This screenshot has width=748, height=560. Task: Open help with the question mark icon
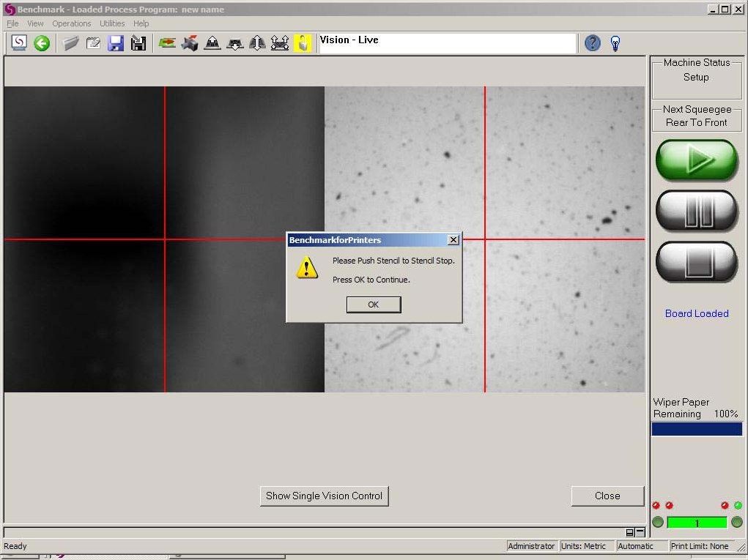593,43
